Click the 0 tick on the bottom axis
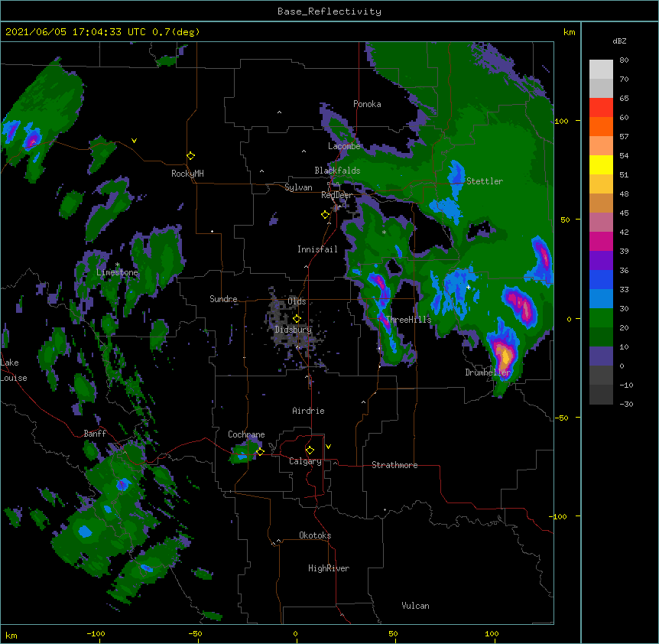The image size is (659, 644). 295,634
